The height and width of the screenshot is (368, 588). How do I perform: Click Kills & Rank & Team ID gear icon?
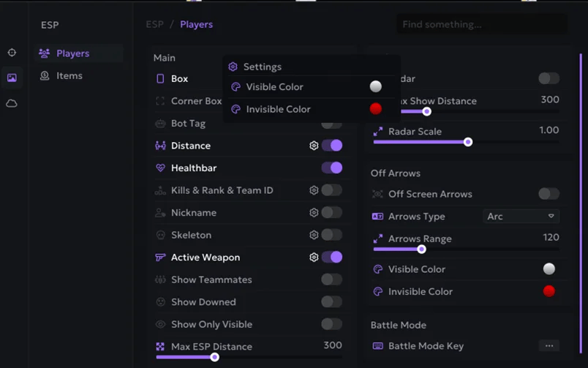click(314, 190)
